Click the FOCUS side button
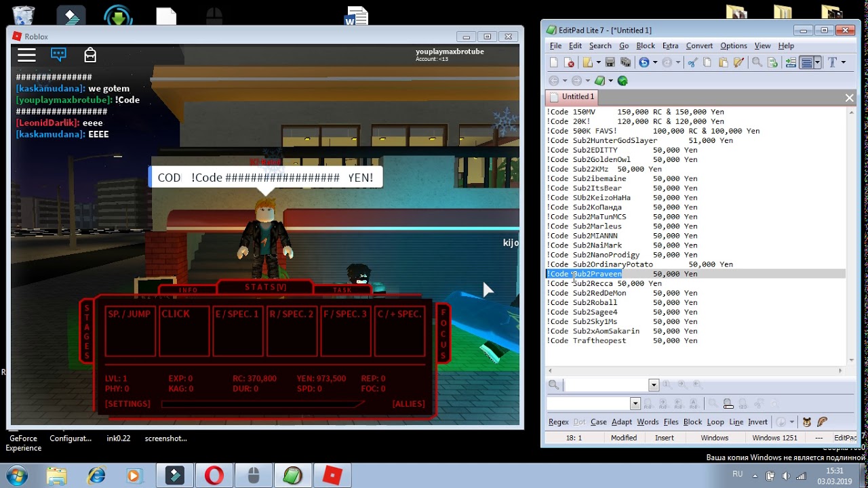This screenshot has width=868, height=488. pos(443,333)
